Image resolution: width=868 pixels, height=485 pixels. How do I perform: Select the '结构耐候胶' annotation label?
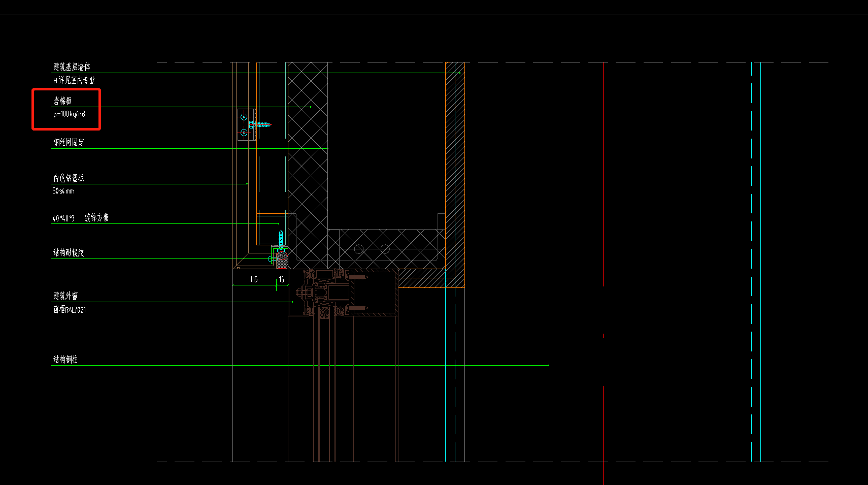click(69, 252)
